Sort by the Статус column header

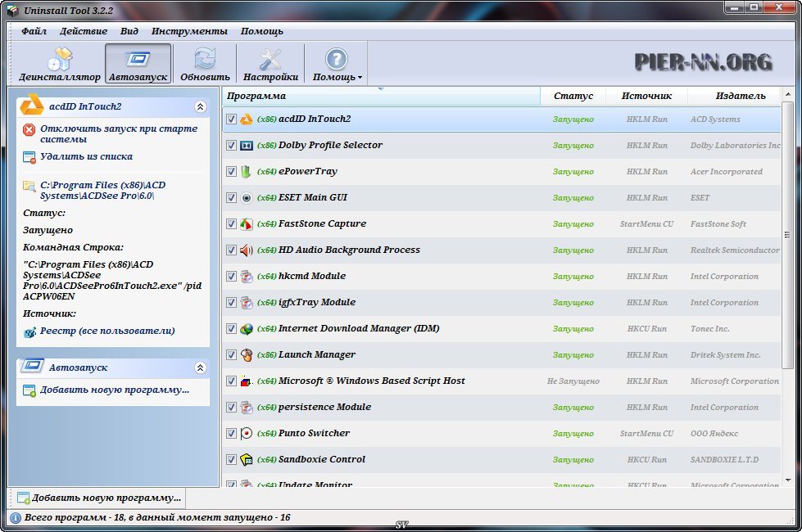(573, 96)
